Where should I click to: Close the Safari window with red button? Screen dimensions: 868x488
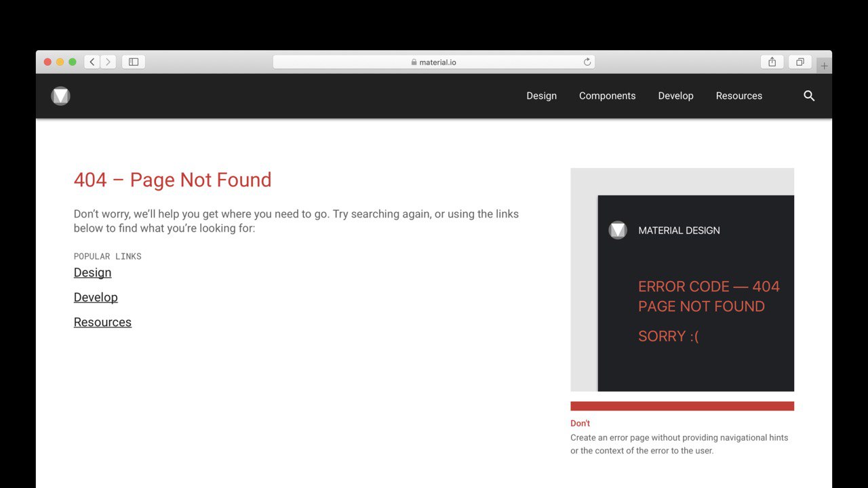coord(47,62)
